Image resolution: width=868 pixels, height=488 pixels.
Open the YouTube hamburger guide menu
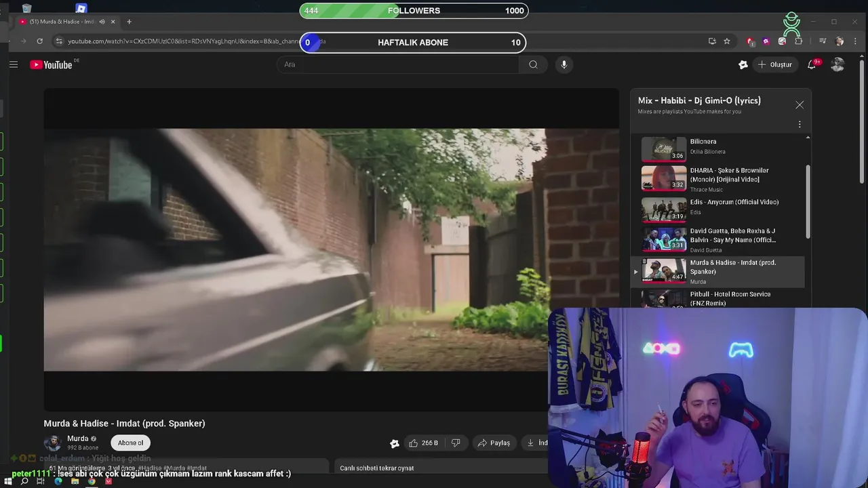[x=14, y=64]
